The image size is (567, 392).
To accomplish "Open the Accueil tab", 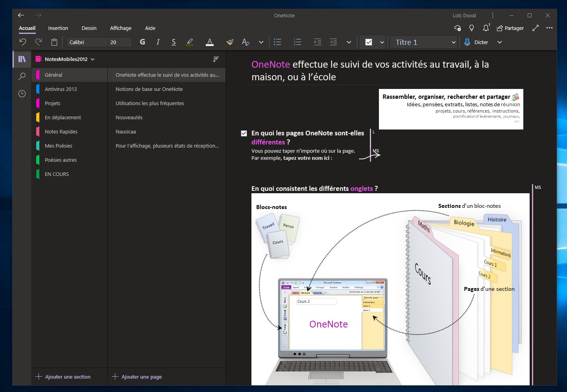I will click(x=27, y=28).
